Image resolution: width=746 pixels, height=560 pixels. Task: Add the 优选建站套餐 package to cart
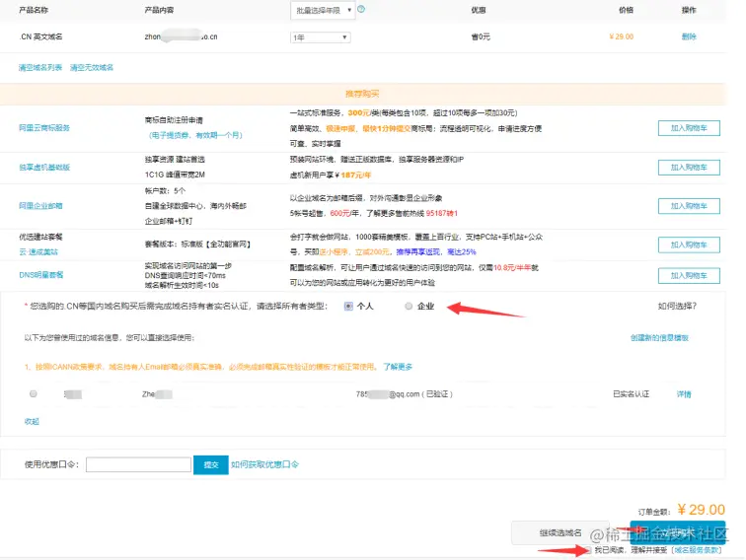(x=689, y=245)
